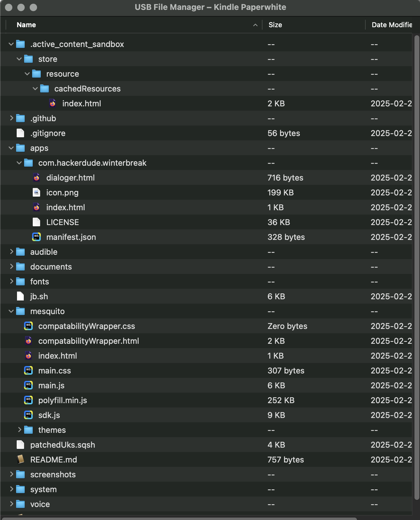420x520 pixels.
Task: Click the icon.png image file icon
Action: [x=36, y=193]
